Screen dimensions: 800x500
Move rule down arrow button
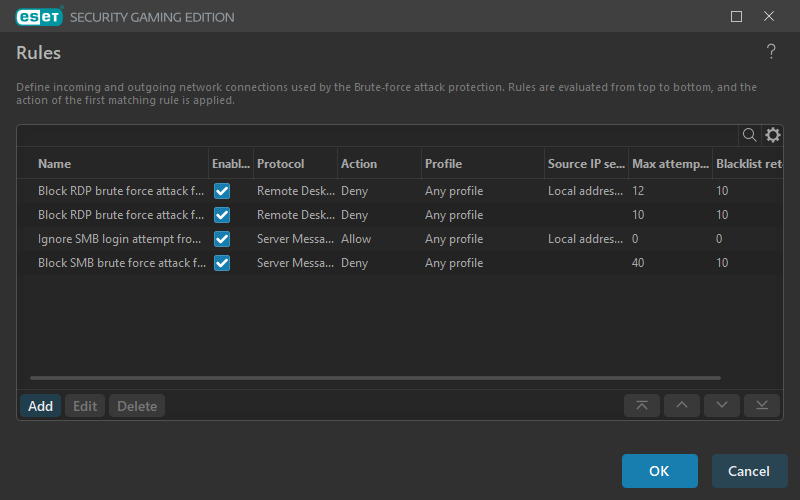[x=721, y=406]
